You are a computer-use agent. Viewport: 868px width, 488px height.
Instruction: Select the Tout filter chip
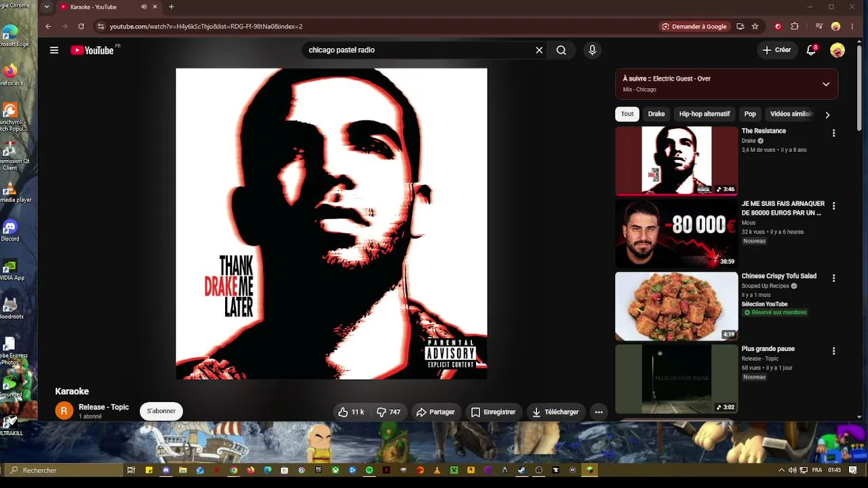627,114
